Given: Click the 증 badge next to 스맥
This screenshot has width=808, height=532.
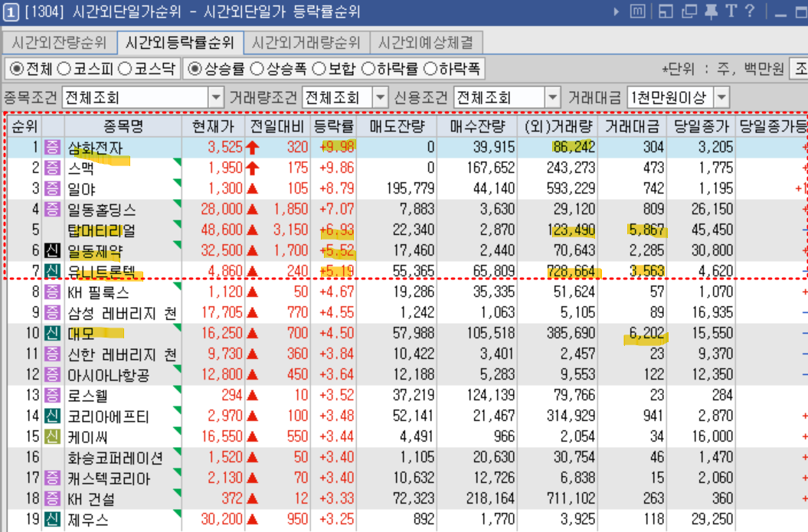Looking at the screenshot, I should pos(52,168).
